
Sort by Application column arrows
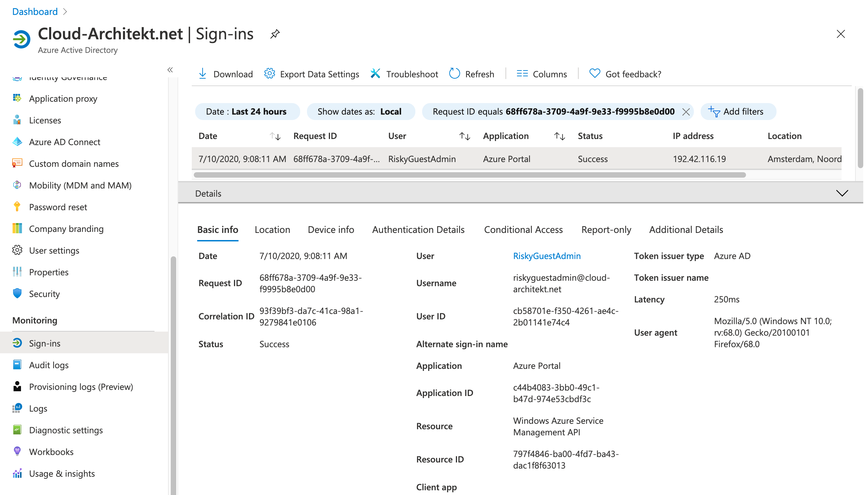pos(559,136)
